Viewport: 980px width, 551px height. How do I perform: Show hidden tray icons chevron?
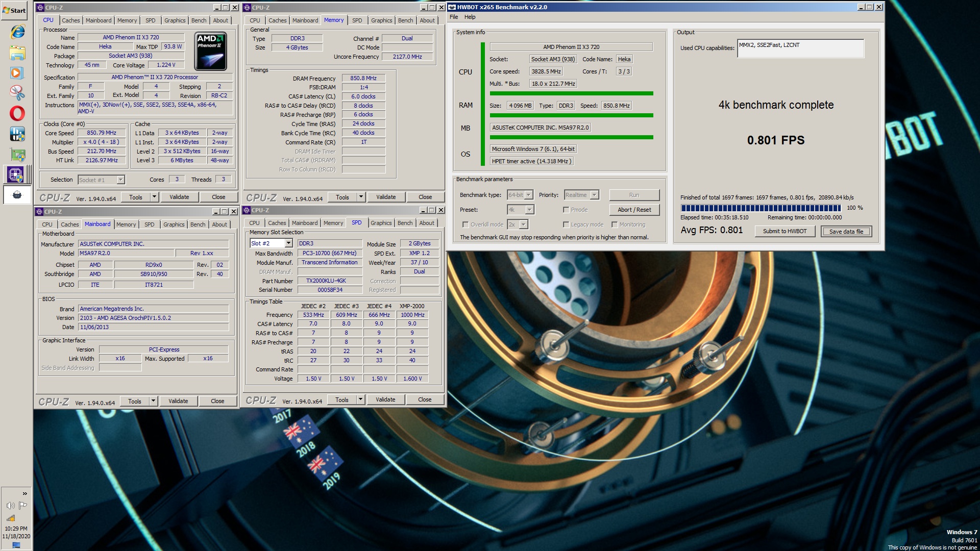[x=25, y=493]
